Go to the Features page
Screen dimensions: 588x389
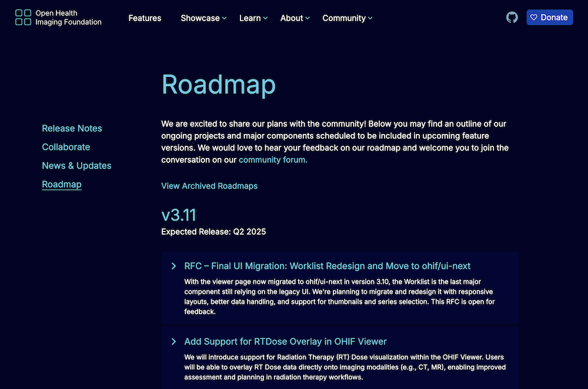(145, 18)
